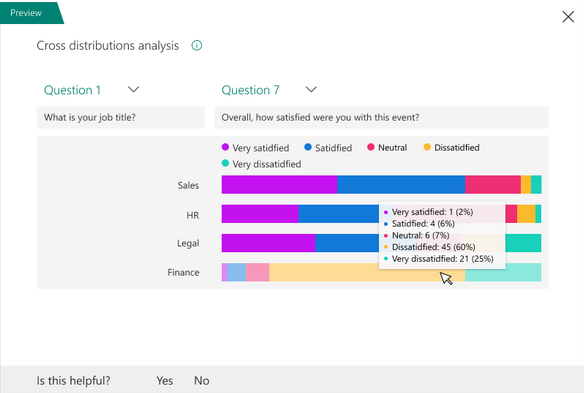Click the Sales row label
This screenshot has height=393, width=584.
(x=188, y=185)
